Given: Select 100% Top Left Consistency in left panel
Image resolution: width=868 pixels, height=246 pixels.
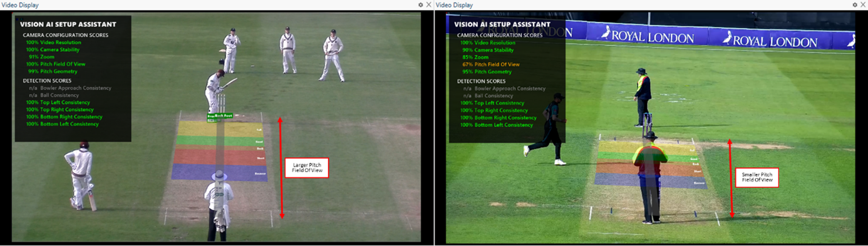Looking at the screenshot, I should pos(58,102).
